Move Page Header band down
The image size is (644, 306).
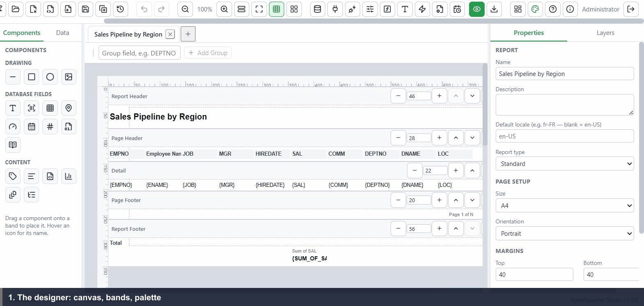(x=472, y=138)
